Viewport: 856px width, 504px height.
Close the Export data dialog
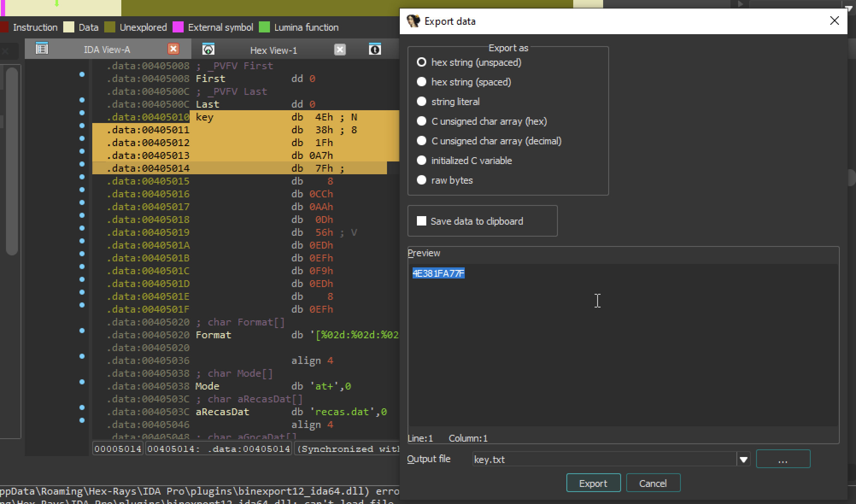tap(834, 21)
